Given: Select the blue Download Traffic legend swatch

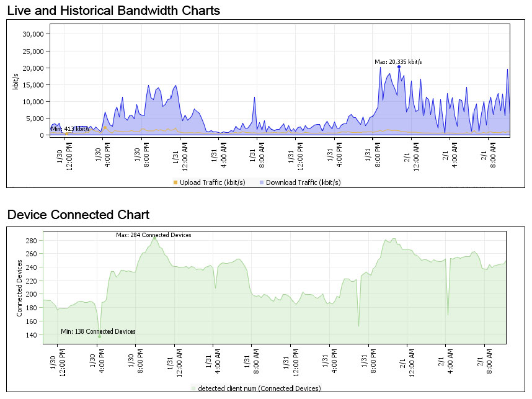Looking at the screenshot, I should coord(262,182).
